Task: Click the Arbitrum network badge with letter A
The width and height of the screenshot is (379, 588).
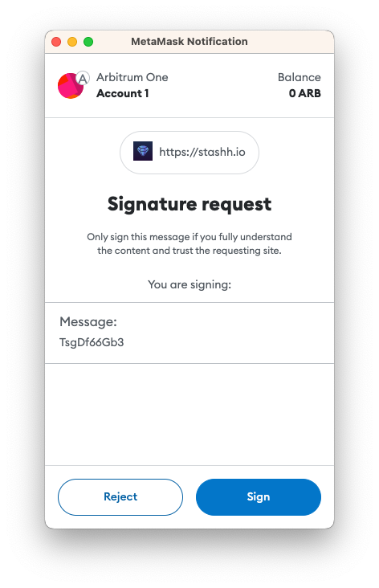Action: click(x=83, y=79)
